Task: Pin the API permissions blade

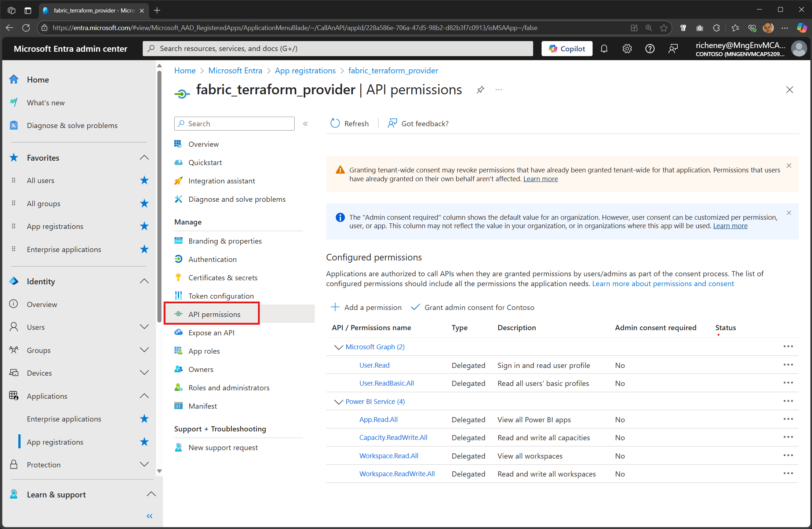Action: click(x=480, y=90)
